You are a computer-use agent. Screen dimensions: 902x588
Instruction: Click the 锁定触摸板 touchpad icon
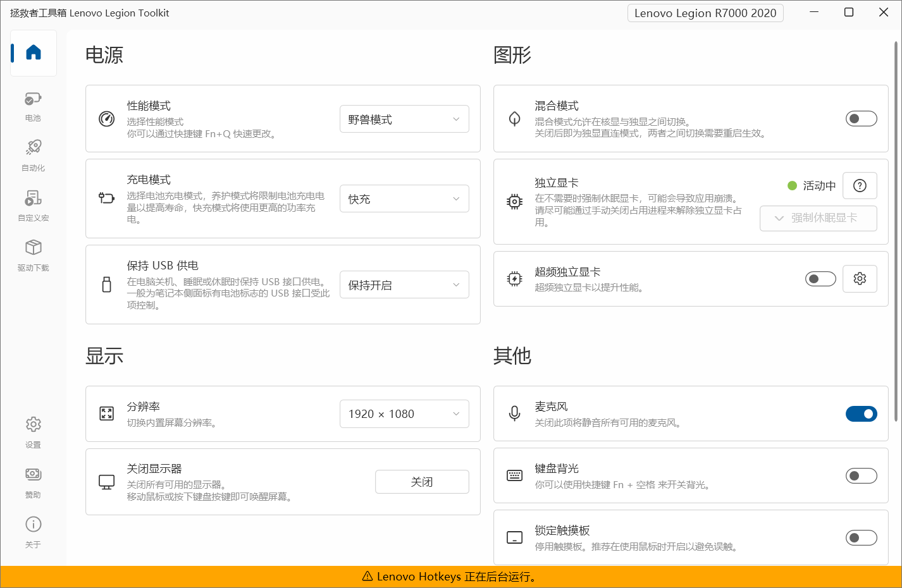515,537
